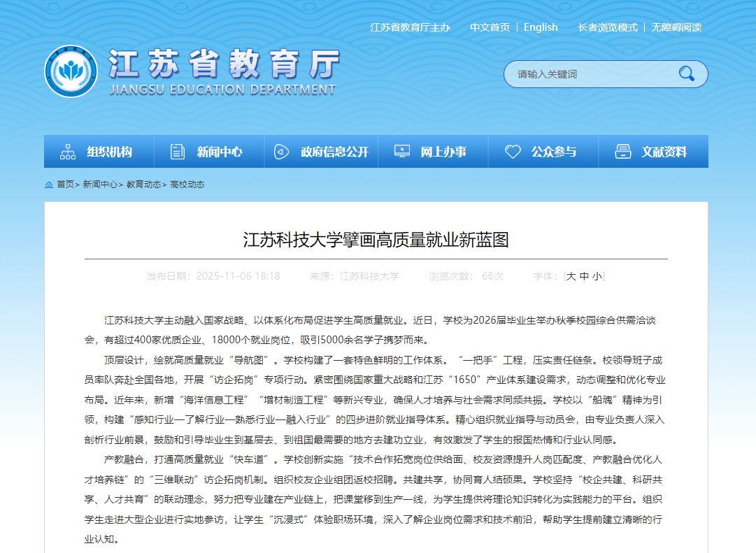Enable 长者浏览模式 elder browsing mode
This screenshot has width=756, height=553.
pyautogui.click(x=608, y=27)
